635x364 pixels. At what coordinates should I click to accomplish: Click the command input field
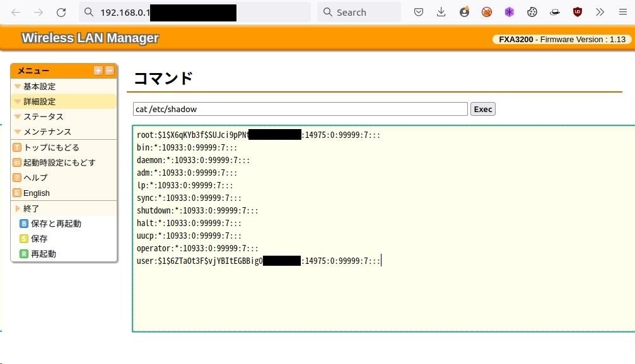pos(299,108)
